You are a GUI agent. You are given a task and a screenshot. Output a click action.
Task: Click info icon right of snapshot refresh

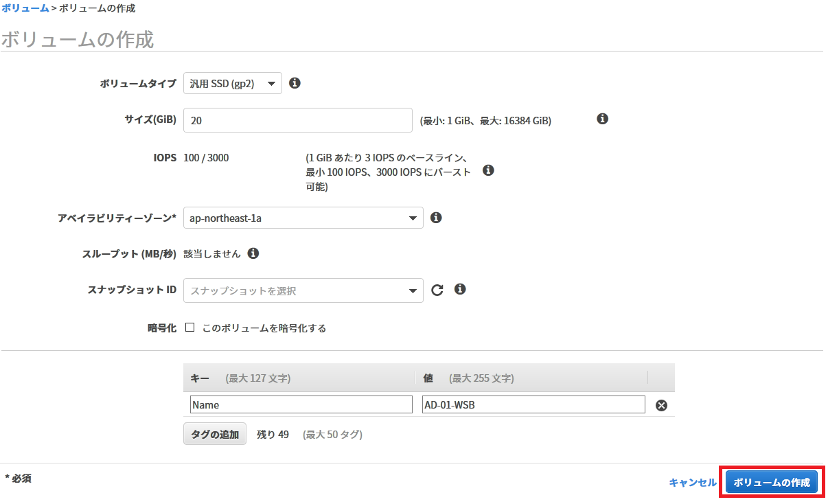coord(460,289)
